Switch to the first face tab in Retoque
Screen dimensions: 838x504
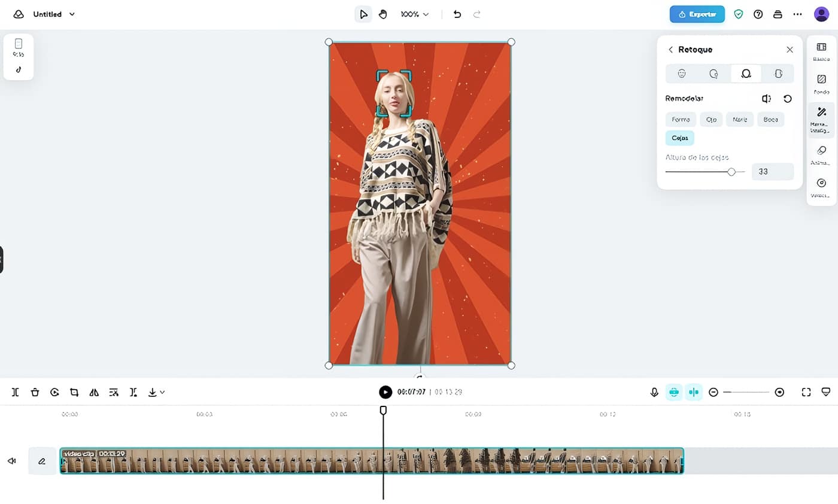[x=682, y=74]
